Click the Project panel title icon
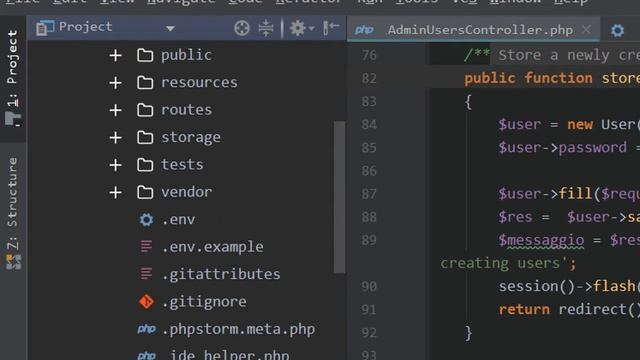Image resolution: width=640 pixels, height=360 pixels. pyautogui.click(x=45, y=28)
